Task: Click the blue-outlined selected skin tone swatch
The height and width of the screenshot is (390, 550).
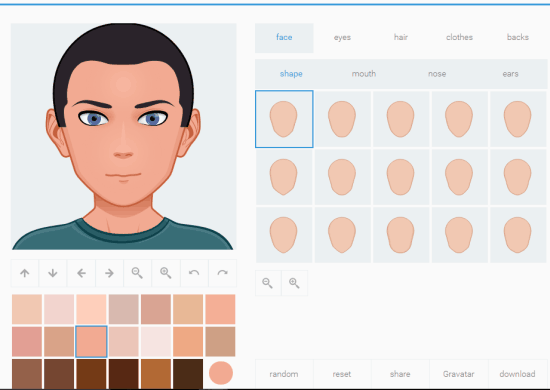Action: click(x=91, y=342)
